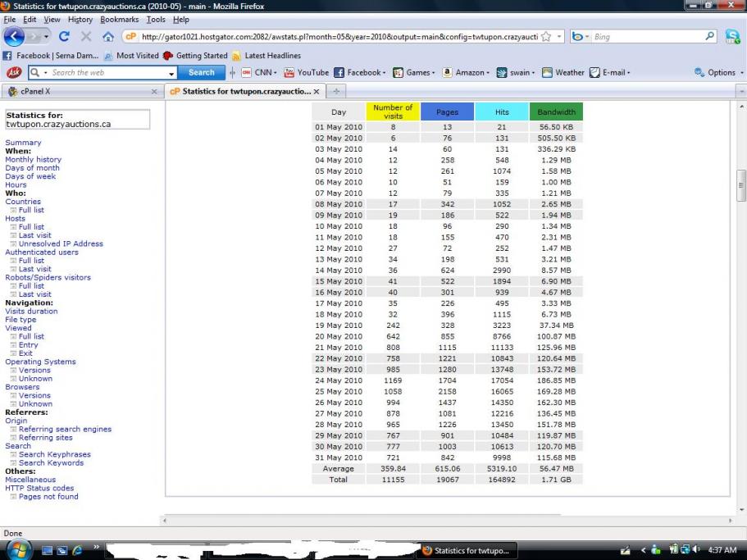
Task: Open a new tab with plus button
Action: pyautogui.click(x=336, y=91)
